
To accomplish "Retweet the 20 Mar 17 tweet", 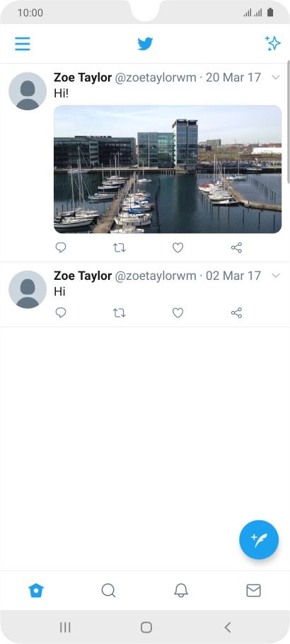I will point(119,247).
